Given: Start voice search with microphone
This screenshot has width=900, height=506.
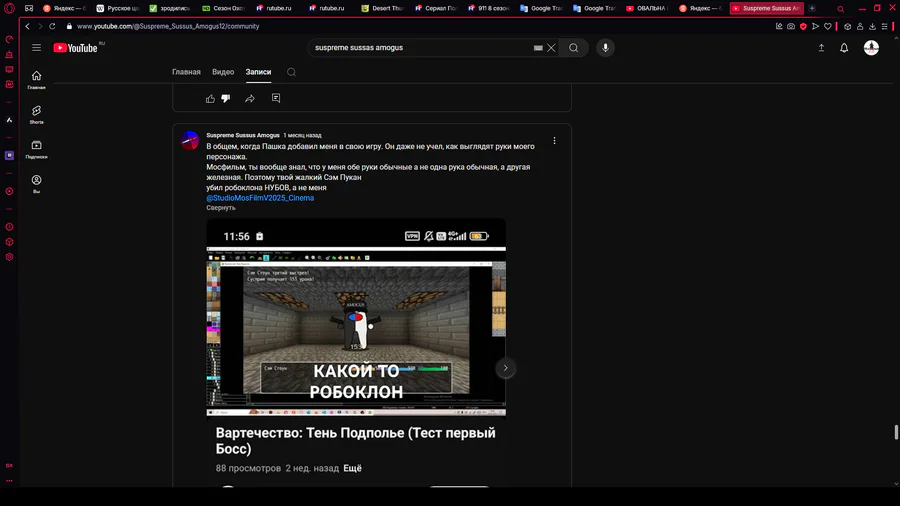Looking at the screenshot, I should pos(605,48).
